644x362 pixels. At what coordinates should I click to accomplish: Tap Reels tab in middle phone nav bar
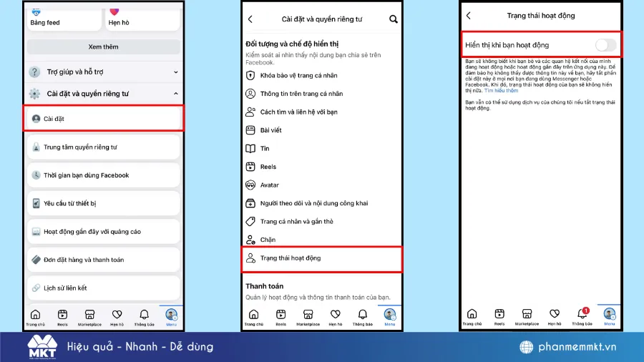click(x=281, y=317)
